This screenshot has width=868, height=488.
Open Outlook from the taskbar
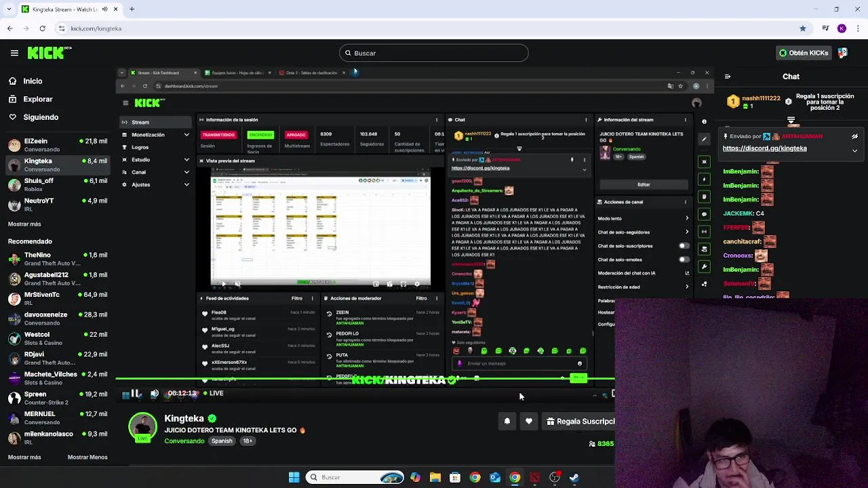click(495, 477)
